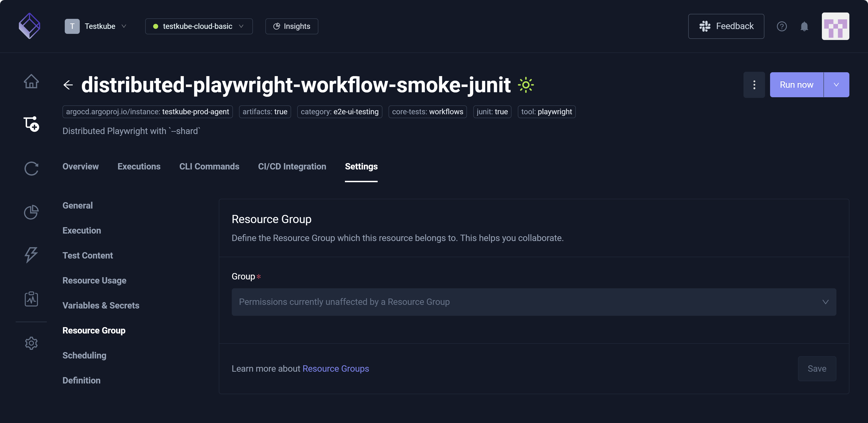Expand the Run now options chevron
868x423 pixels.
836,85
